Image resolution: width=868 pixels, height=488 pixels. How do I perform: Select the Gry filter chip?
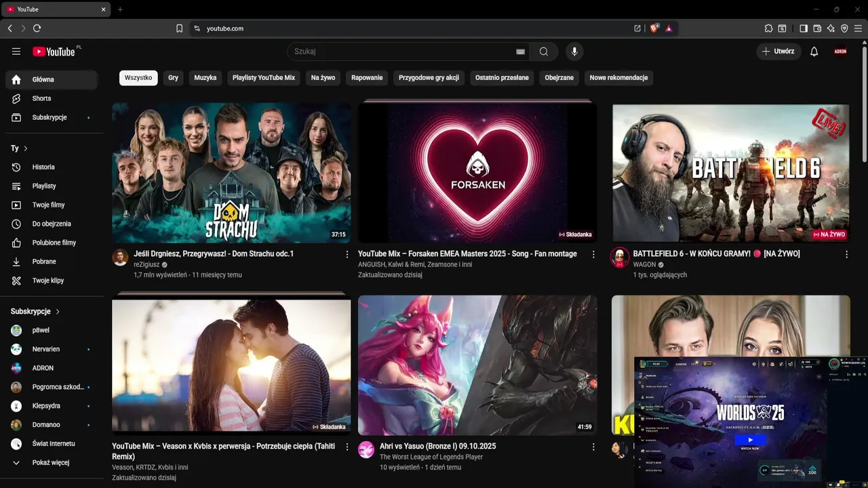coord(173,78)
